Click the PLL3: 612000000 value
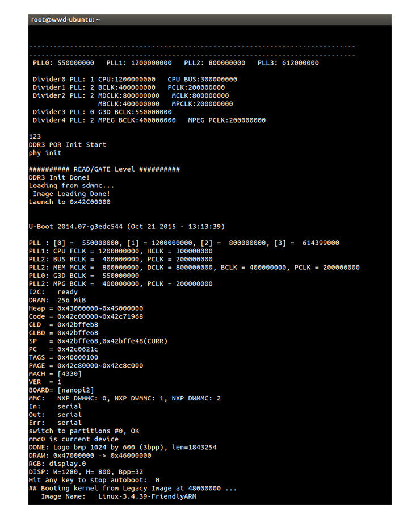The width and height of the screenshot is (420, 505). [x=288, y=63]
